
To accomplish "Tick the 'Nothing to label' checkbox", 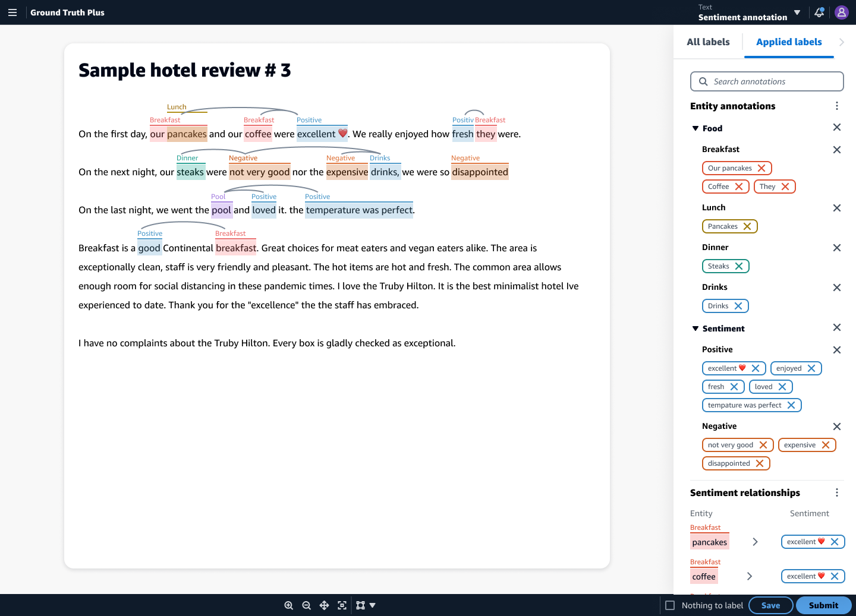I will tap(670, 605).
